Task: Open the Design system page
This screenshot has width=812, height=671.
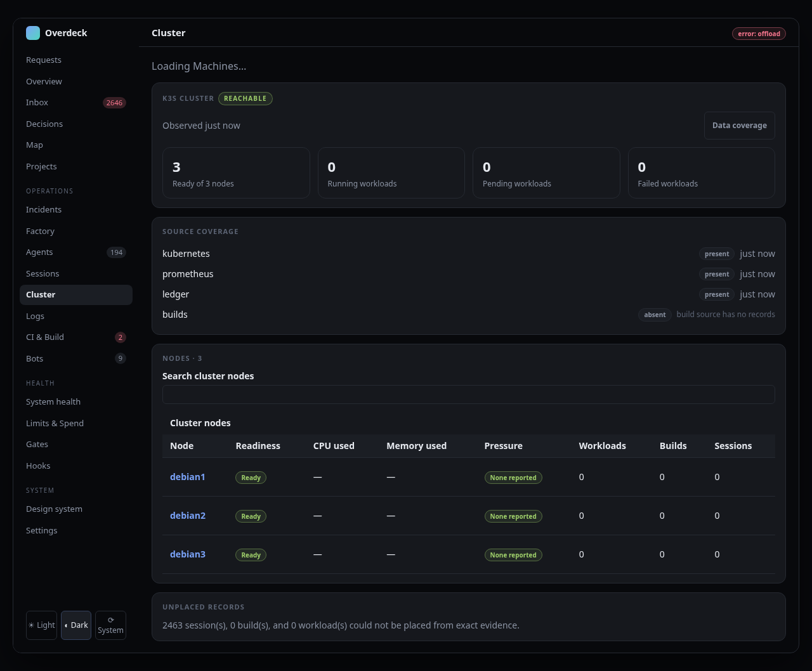Action: pos(76,509)
